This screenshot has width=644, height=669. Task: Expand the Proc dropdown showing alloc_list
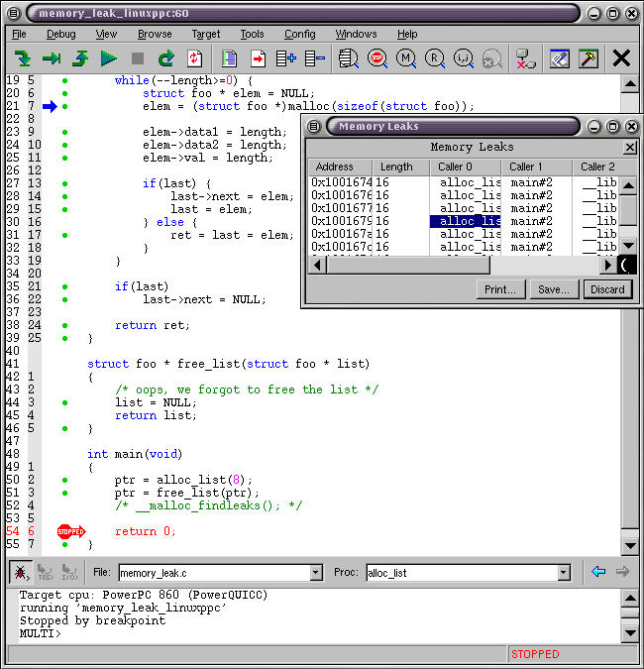click(564, 573)
